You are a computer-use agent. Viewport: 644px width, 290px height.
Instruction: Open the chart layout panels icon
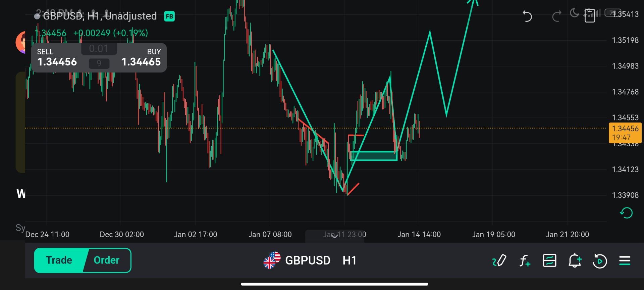(549, 260)
